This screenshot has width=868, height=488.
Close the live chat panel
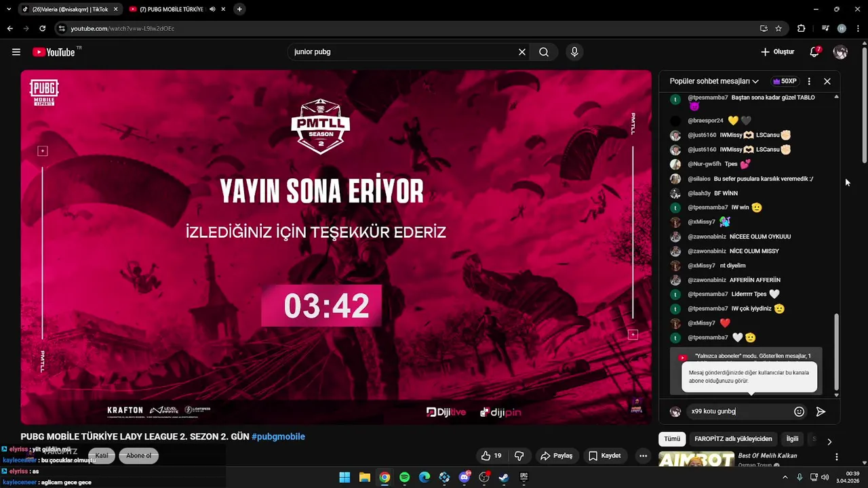tap(827, 81)
